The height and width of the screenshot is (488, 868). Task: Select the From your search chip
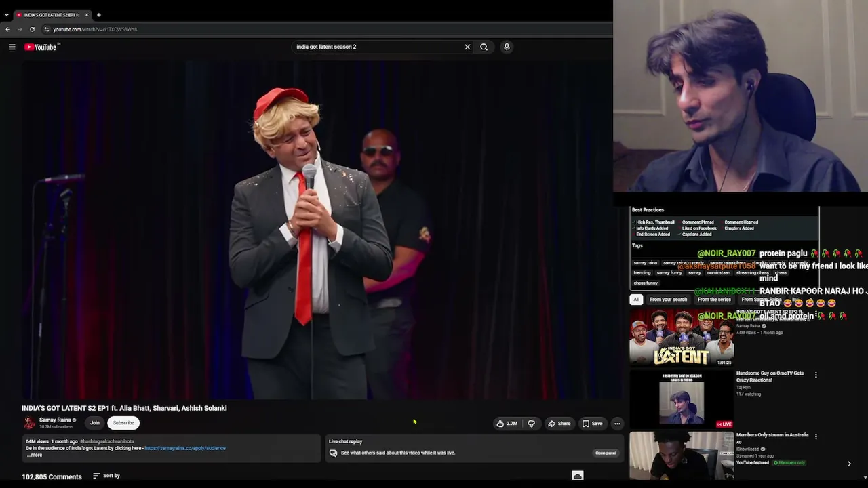tap(668, 300)
